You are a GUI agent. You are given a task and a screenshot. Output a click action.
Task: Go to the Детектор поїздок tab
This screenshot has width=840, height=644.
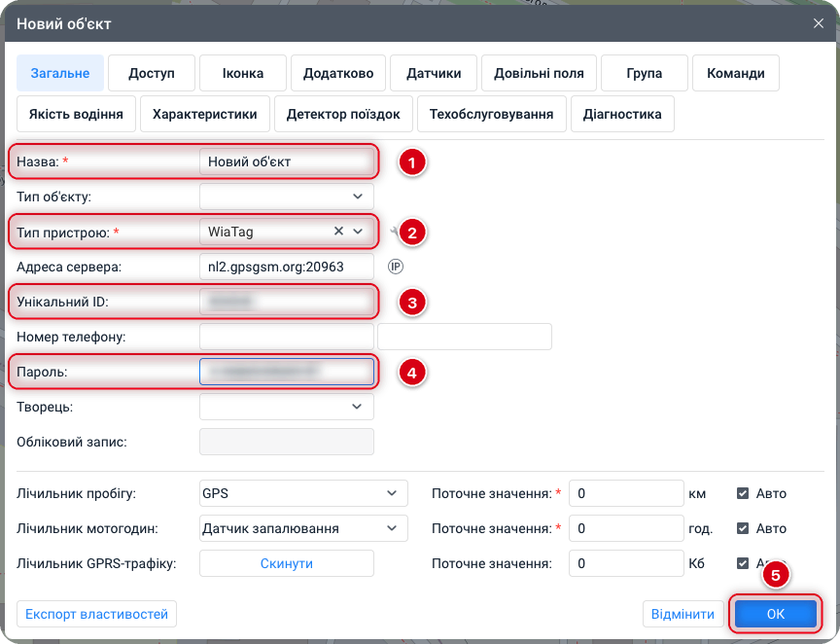coord(343,114)
